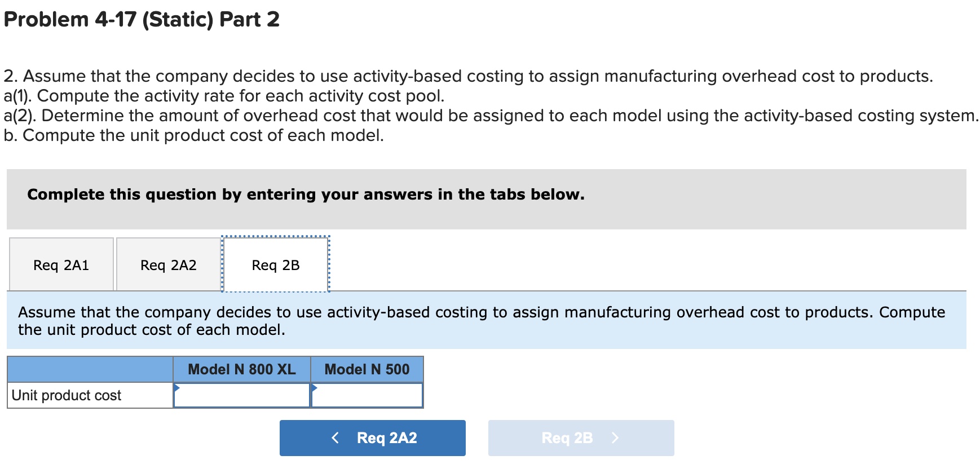This screenshot has height=473, width=980.
Task: Click the back chevron on Req 2A2 button
Action: coord(335,437)
